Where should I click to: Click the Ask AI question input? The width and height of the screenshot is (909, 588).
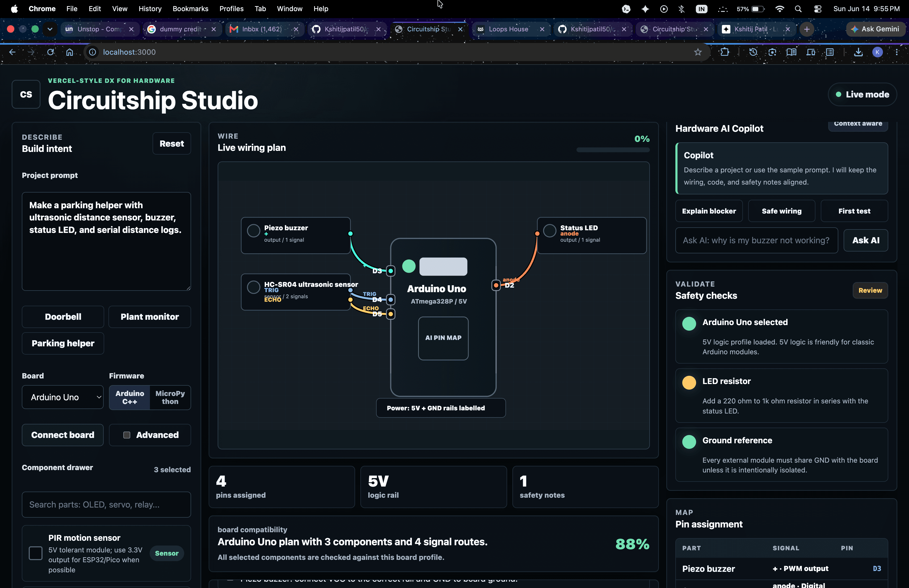click(x=756, y=240)
